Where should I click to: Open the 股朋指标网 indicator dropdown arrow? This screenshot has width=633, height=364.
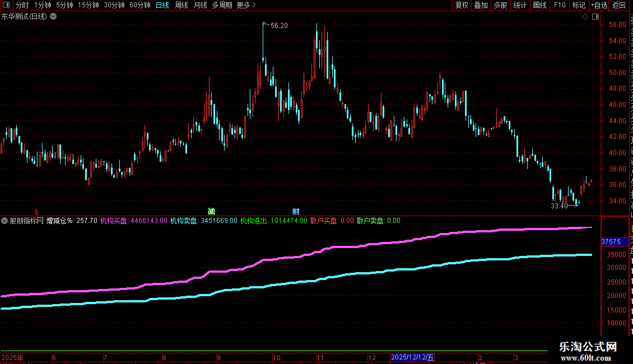coord(4,221)
